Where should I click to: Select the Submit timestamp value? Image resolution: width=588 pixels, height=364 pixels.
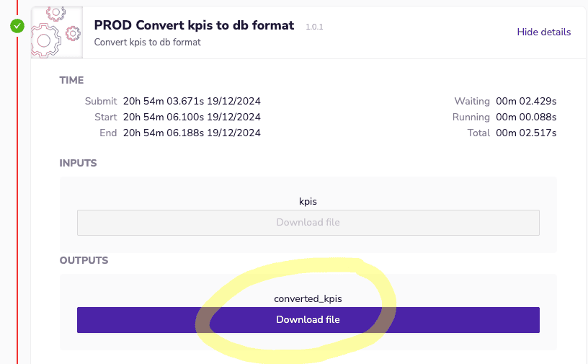click(x=192, y=101)
